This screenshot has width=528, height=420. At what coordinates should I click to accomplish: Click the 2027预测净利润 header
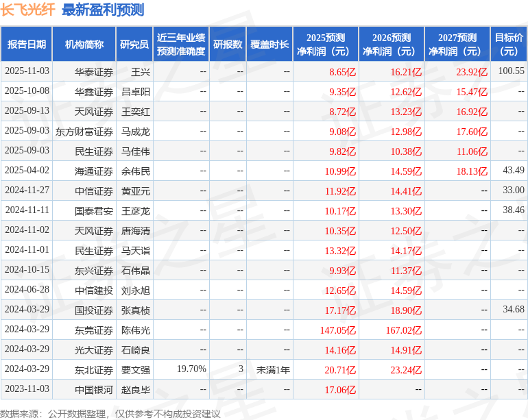457,44
